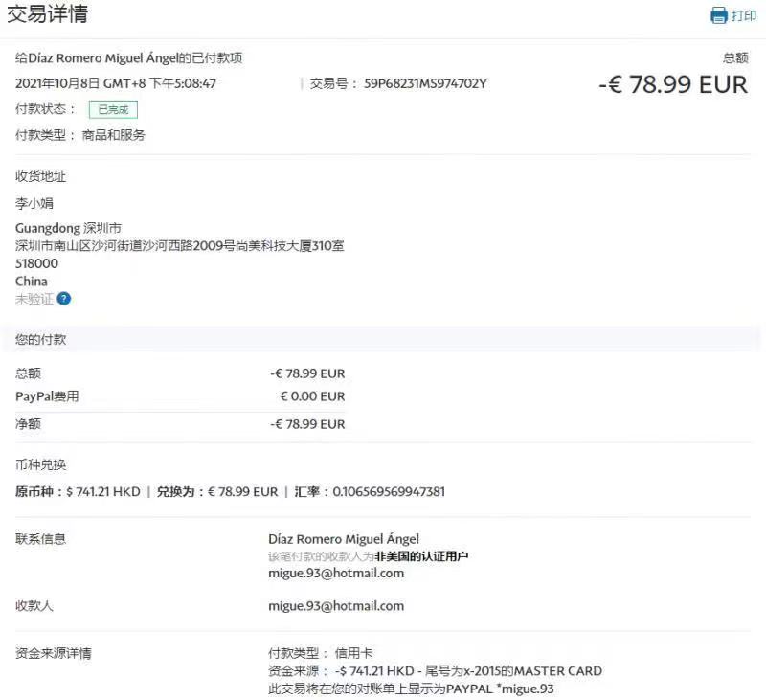Click the large total amount at top right
The image size is (766, 700).
(x=672, y=84)
